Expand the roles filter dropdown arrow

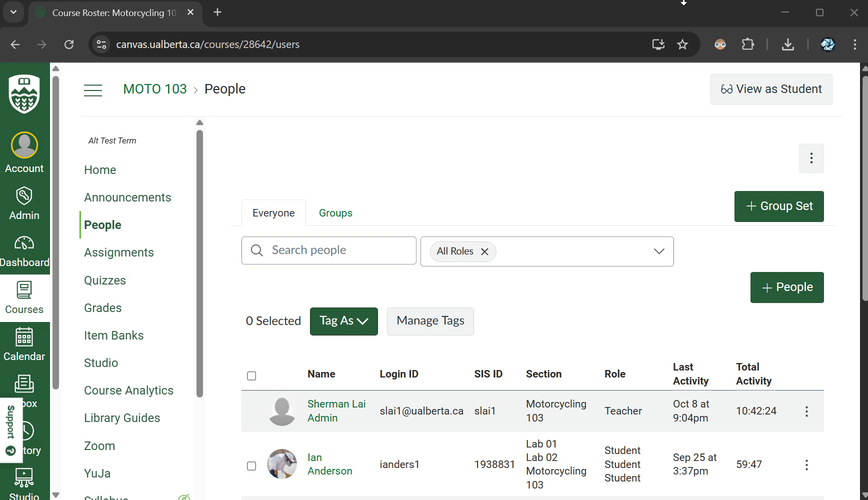click(659, 251)
